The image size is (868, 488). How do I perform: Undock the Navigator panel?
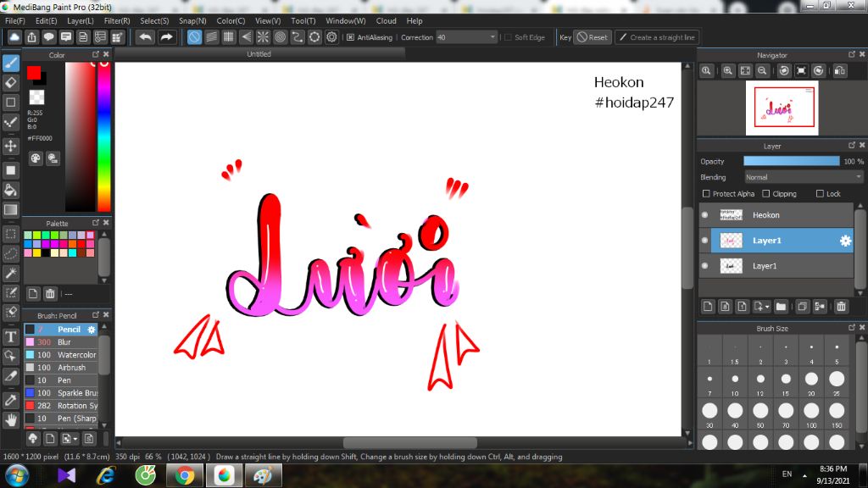[x=851, y=54]
